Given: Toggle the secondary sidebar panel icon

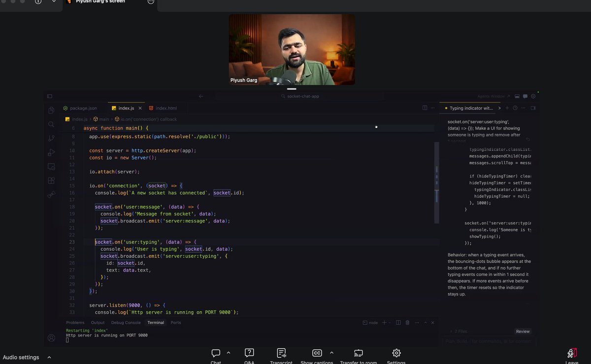Looking at the screenshot, I should pyautogui.click(x=532, y=108).
